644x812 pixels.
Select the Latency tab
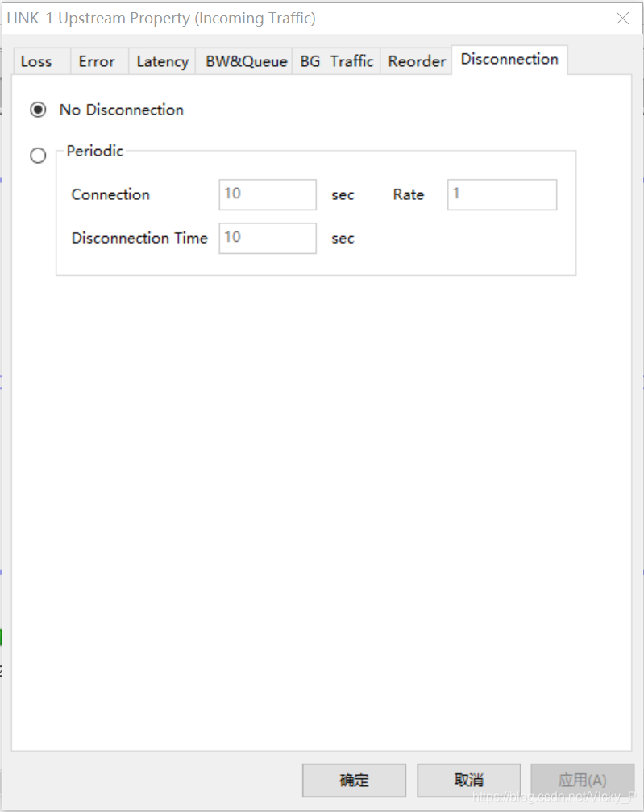[x=162, y=61]
